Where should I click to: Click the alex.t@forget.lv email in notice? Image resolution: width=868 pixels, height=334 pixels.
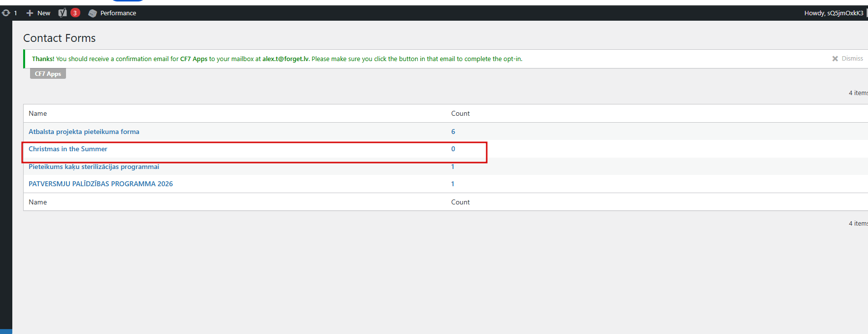(x=286, y=59)
